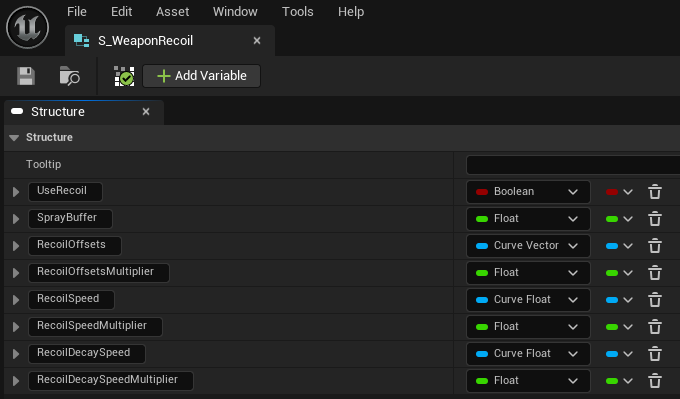Delete the RecoilSpeed variable

(x=655, y=300)
